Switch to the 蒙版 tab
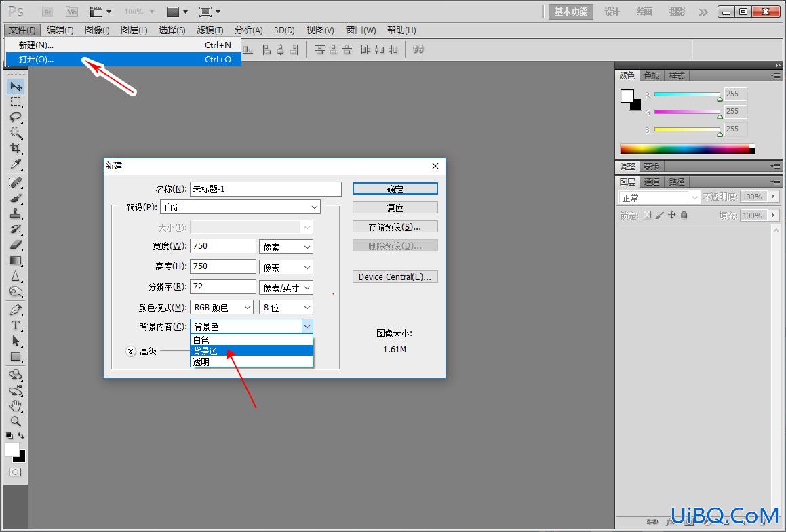Image resolution: width=786 pixels, height=532 pixels. 652,166
